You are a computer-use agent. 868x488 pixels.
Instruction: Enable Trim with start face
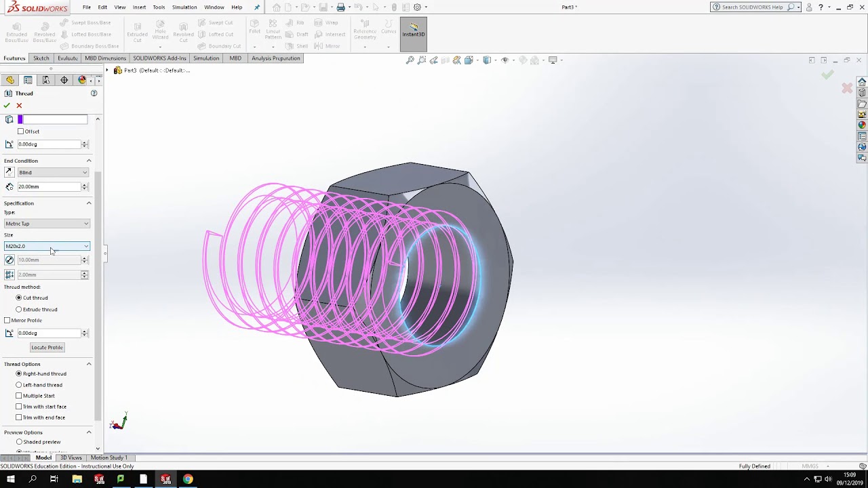coord(19,407)
